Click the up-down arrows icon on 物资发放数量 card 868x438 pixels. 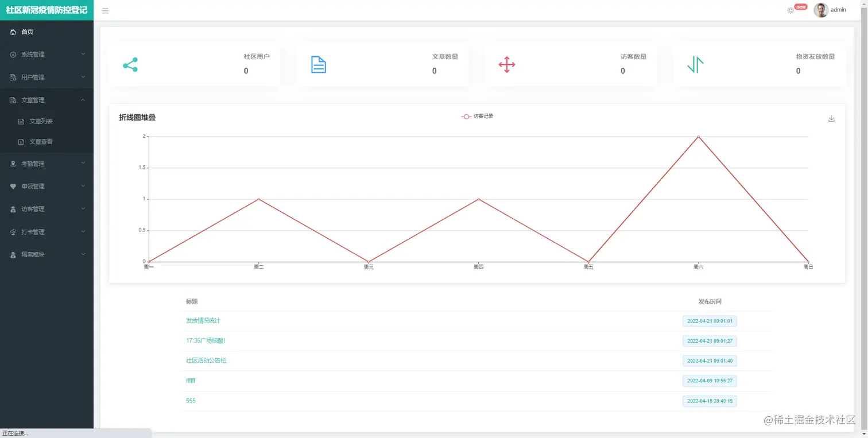pos(695,64)
